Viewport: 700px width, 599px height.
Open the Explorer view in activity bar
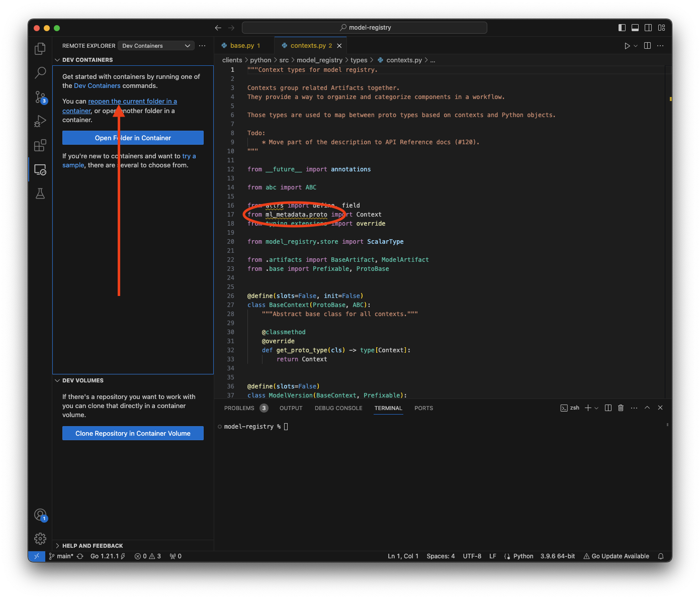pyautogui.click(x=40, y=49)
